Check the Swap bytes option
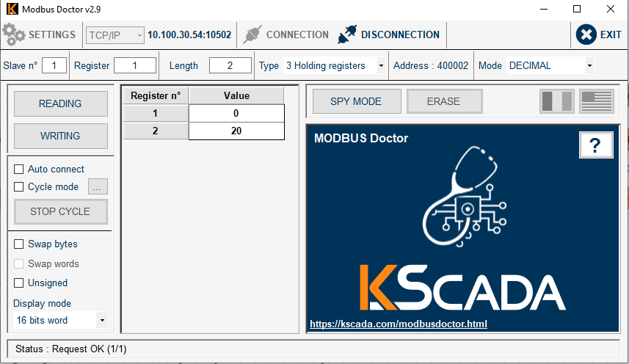 (19, 244)
